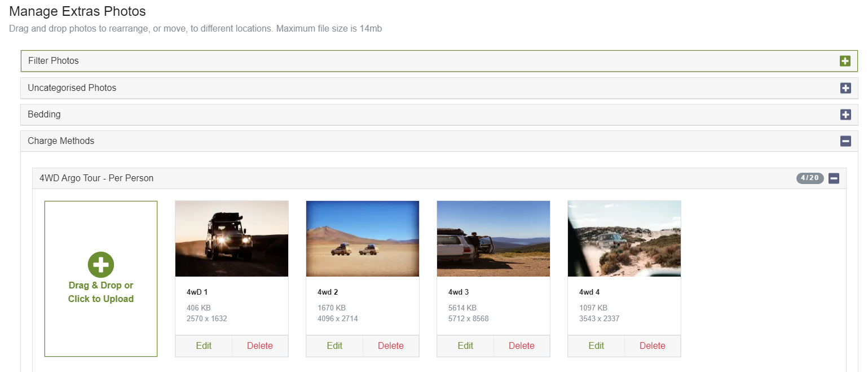
Task: Open the Filter Photos panel header
Action: point(439,61)
